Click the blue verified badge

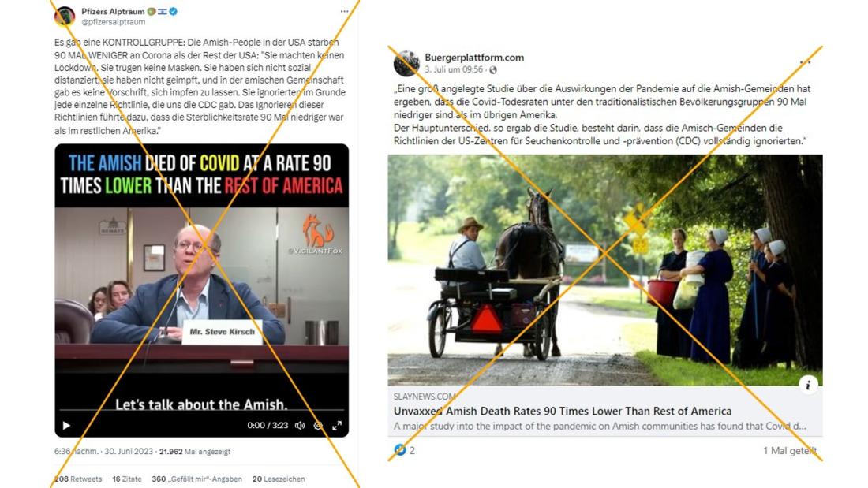174,11
